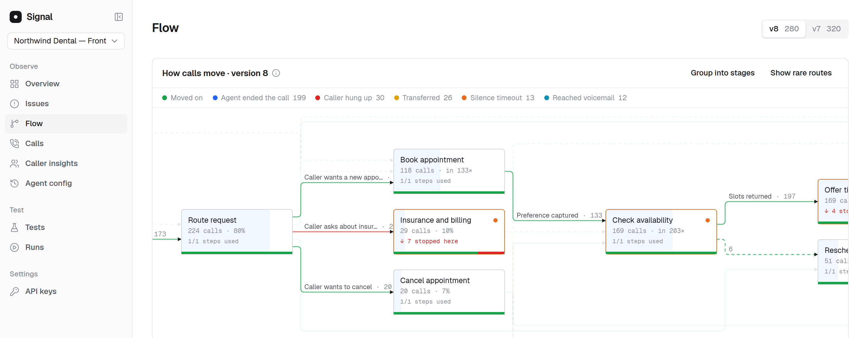Screen dimensions: 868x338
Task: Select Transferred legend item
Action: (x=423, y=98)
